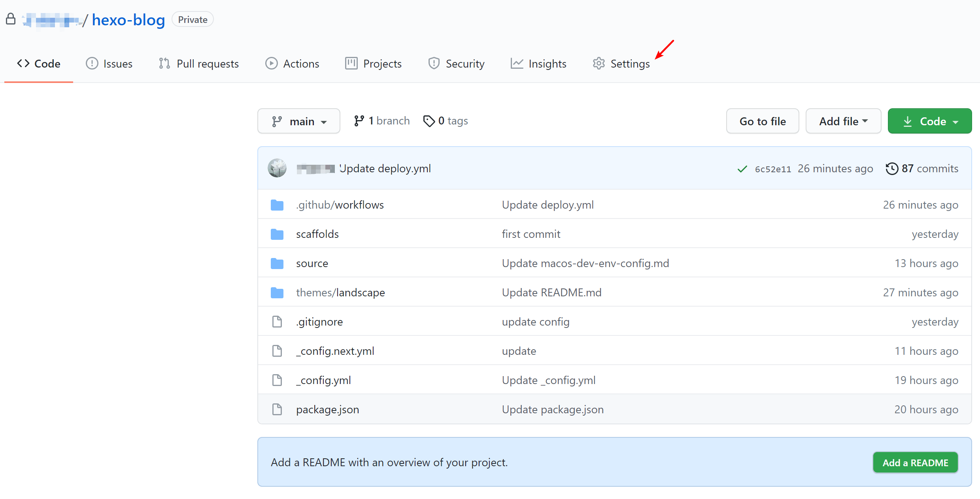
Task: Click the scaffolds folder icon
Action: [277, 234]
